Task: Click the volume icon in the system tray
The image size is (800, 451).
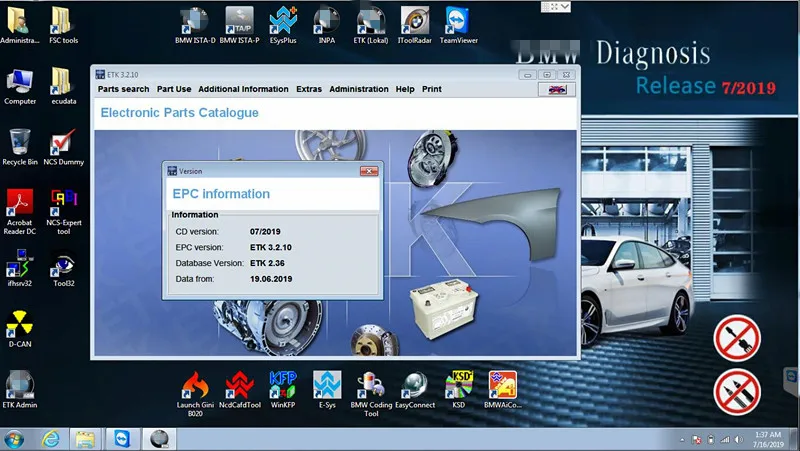Action: click(739, 439)
